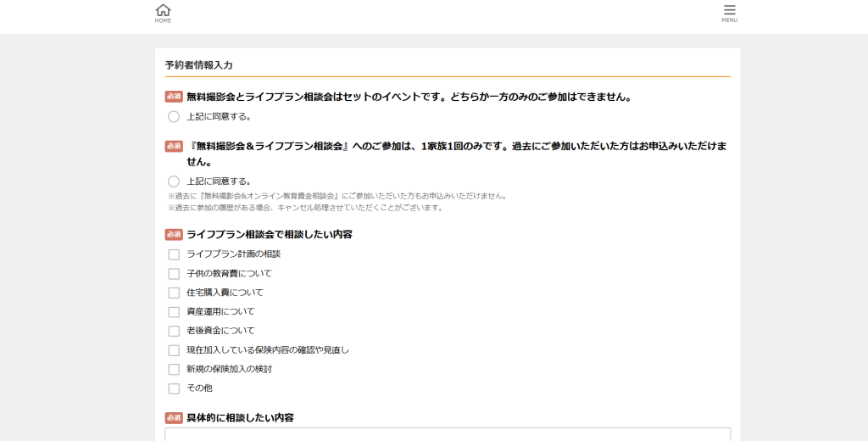Click 必須 badge beside the 無料撮影会とライフプラン相談会はセット heading
This screenshot has height=441, width=868.
pyautogui.click(x=174, y=97)
